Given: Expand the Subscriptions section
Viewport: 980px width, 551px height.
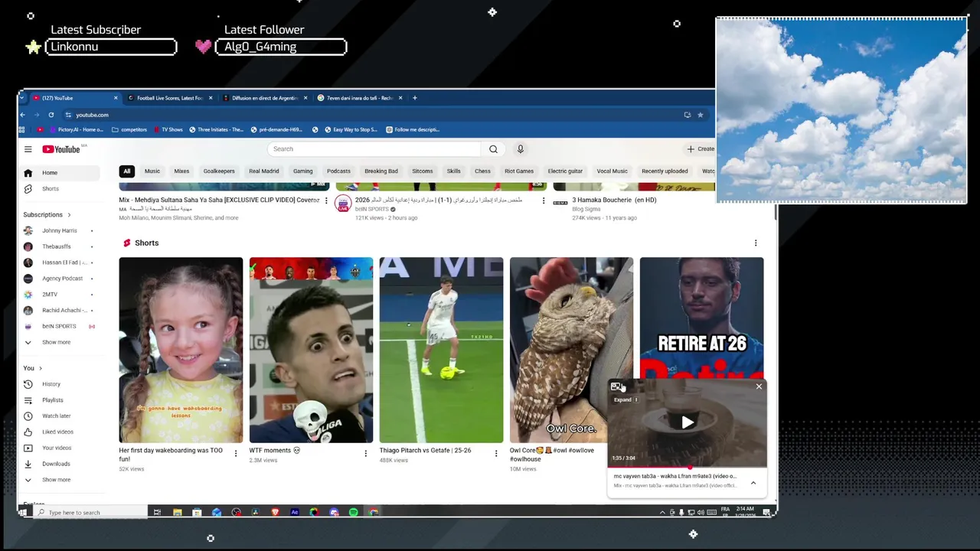Looking at the screenshot, I should (47, 215).
